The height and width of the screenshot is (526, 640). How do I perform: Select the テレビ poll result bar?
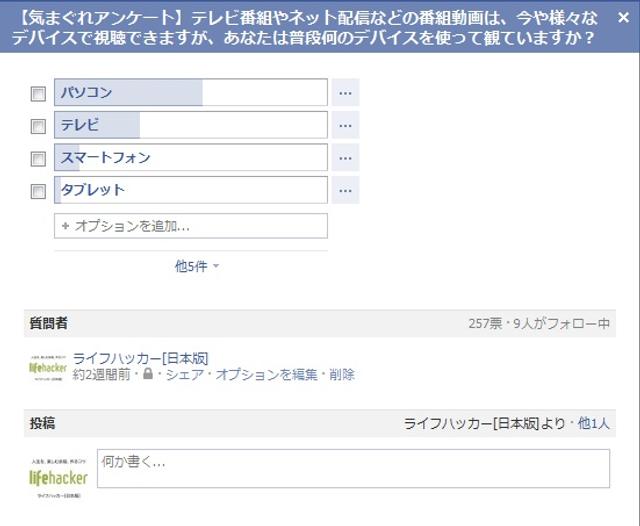(191, 125)
